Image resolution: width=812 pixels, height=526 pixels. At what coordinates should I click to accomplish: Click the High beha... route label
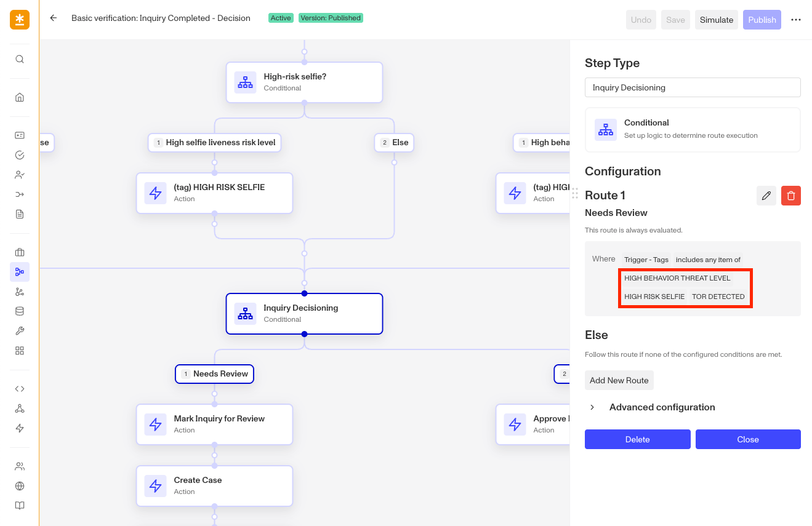point(542,143)
